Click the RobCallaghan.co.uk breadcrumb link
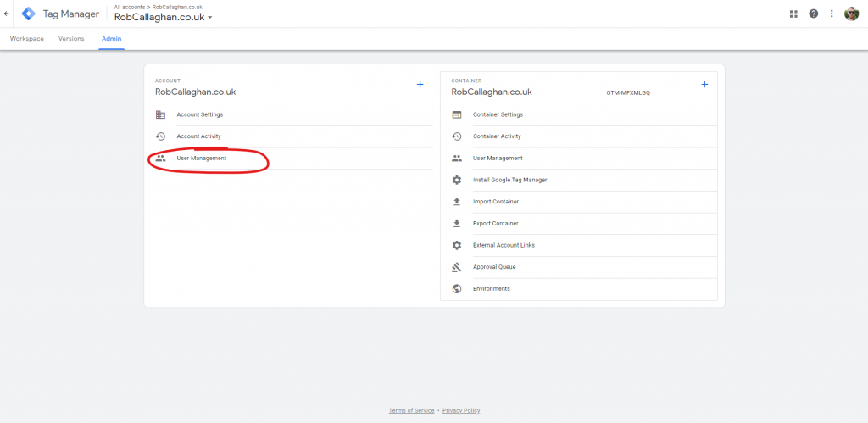868x423 pixels. [177, 7]
